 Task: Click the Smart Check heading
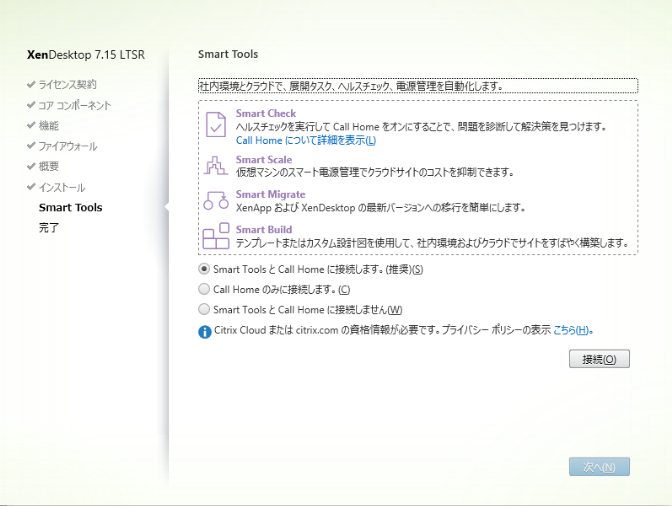[266, 113]
